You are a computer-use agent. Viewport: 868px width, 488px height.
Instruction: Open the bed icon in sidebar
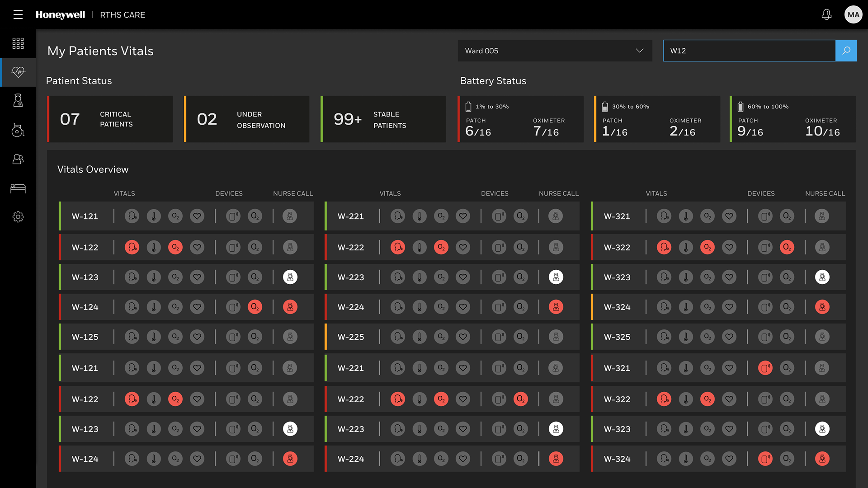(18, 188)
